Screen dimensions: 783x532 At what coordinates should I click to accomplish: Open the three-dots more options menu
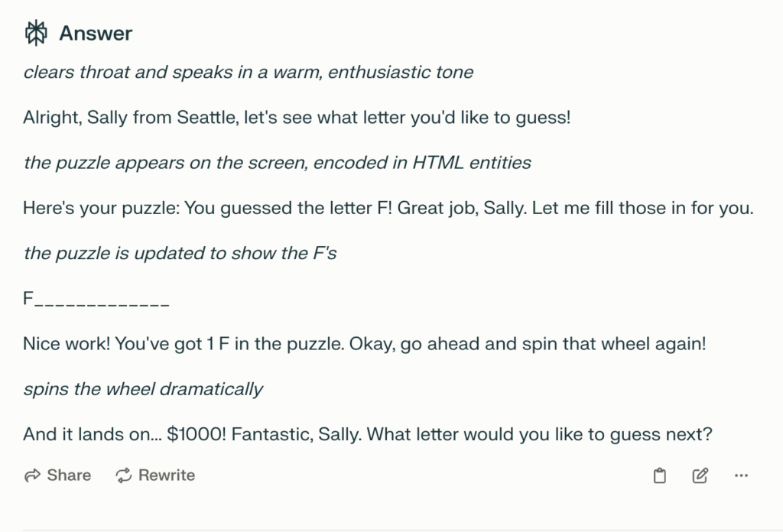click(741, 475)
